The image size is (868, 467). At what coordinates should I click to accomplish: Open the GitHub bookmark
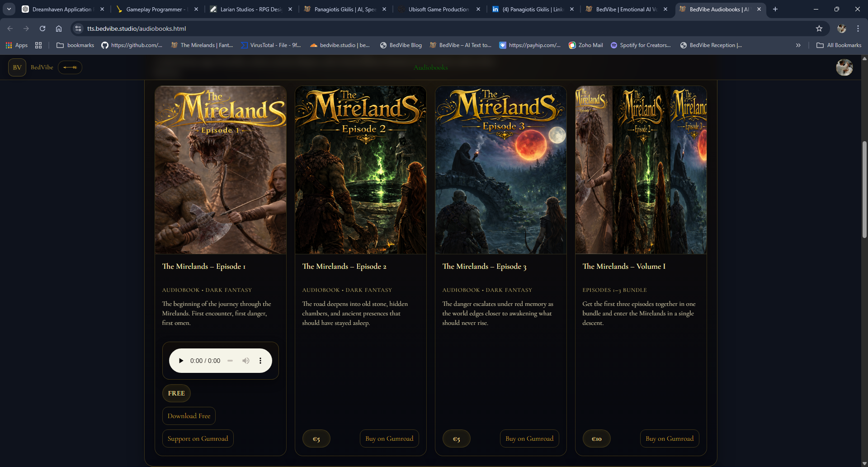(132, 45)
